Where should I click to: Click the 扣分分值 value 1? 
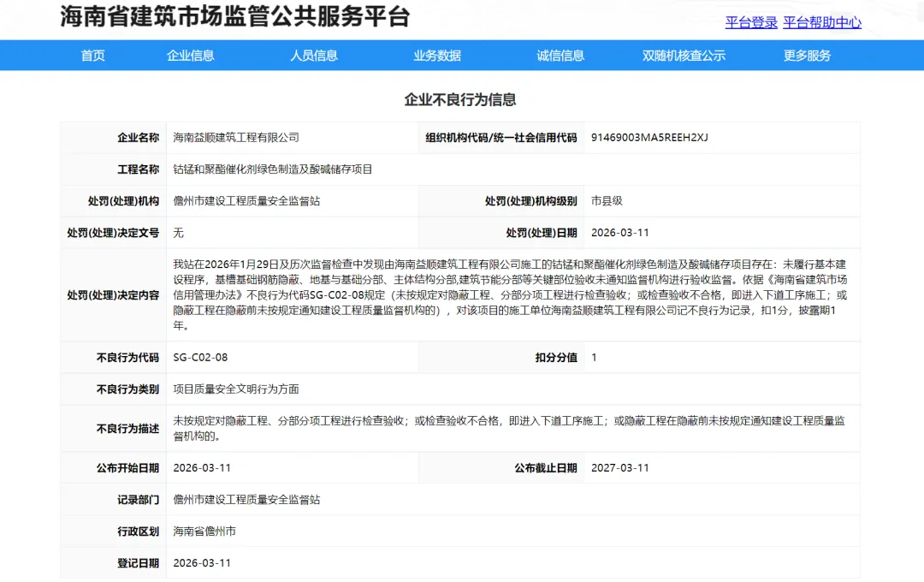(594, 358)
